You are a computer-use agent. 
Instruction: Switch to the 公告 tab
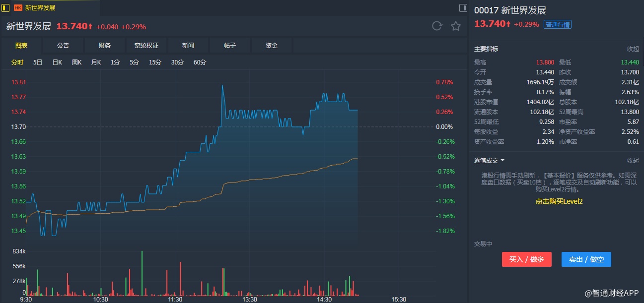(x=63, y=46)
